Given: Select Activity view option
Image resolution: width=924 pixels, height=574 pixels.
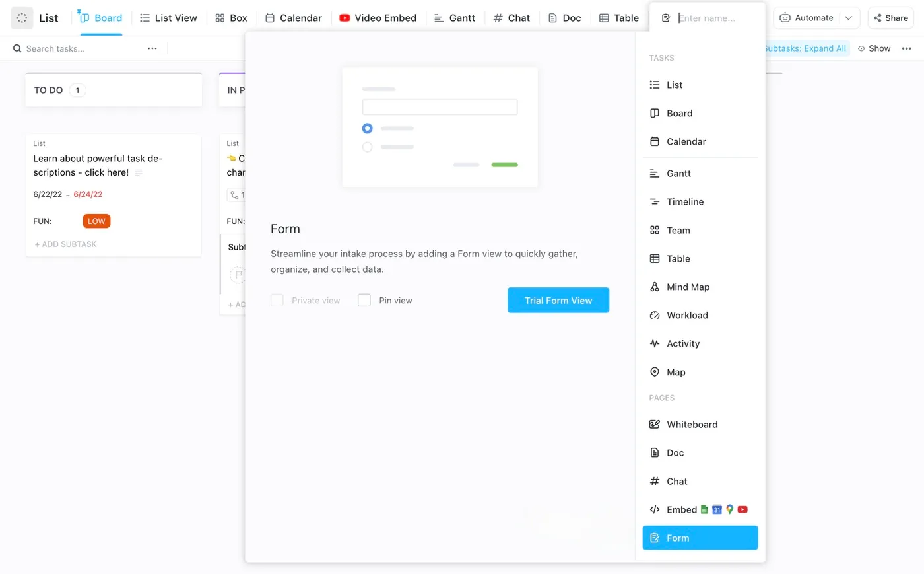Looking at the screenshot, I should 700,343.
